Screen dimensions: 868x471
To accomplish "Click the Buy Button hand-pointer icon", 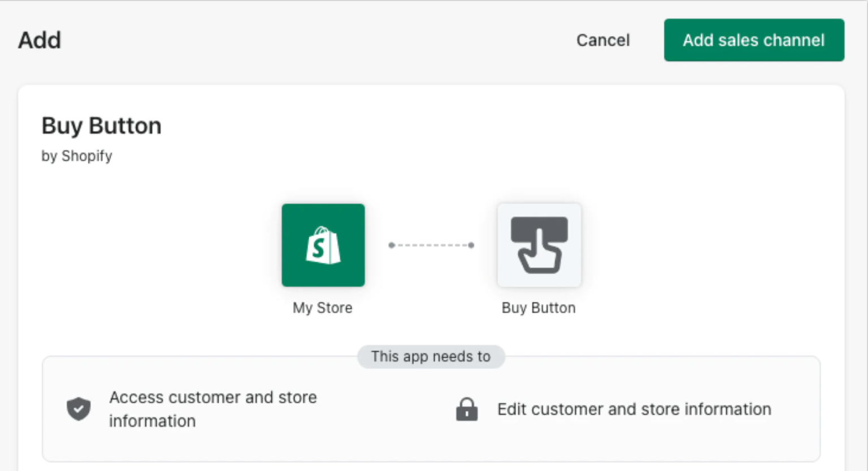I will [539, 245].
